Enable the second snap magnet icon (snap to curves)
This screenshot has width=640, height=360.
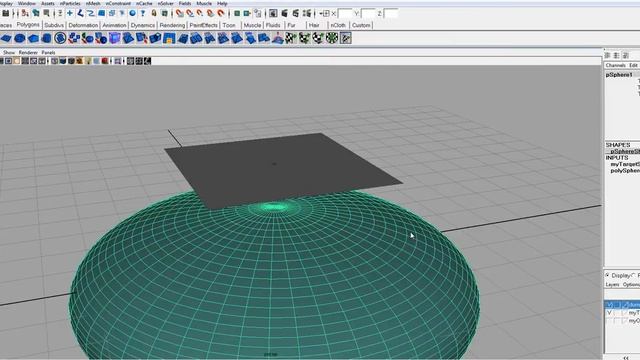(x=190, y=13)
